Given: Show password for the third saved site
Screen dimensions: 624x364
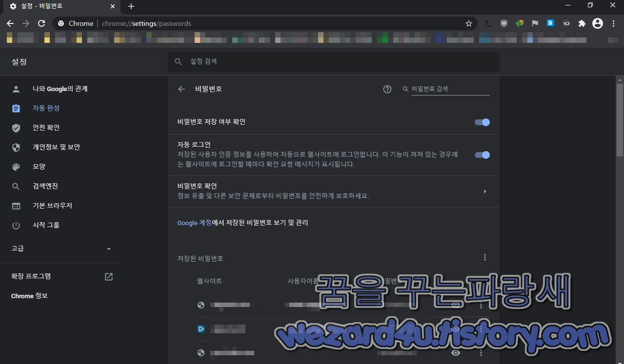Looking at the screenshot, I should [x=456, y=353].
